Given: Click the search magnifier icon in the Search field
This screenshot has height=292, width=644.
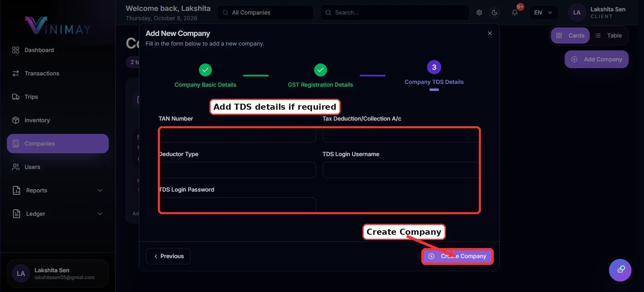Looking at the screenshot, I should coord(329,13).
